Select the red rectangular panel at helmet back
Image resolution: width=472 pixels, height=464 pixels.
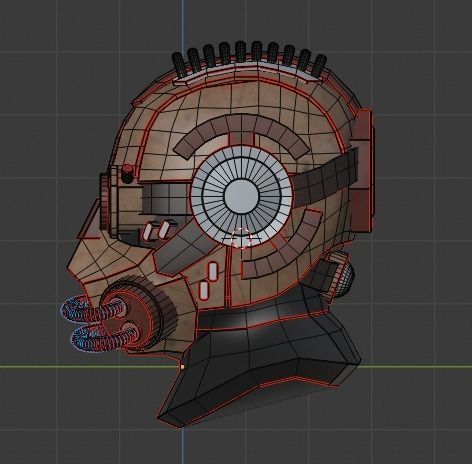(362, 170)
